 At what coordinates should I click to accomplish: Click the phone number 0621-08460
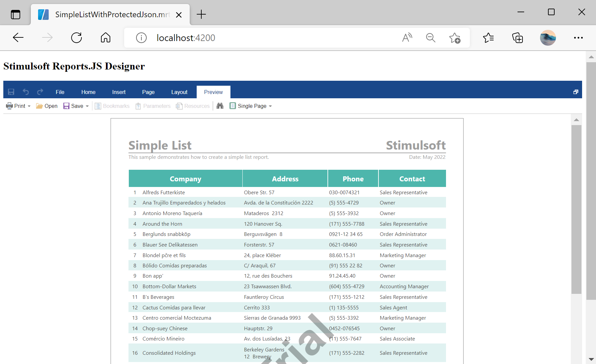pos(343,245)
